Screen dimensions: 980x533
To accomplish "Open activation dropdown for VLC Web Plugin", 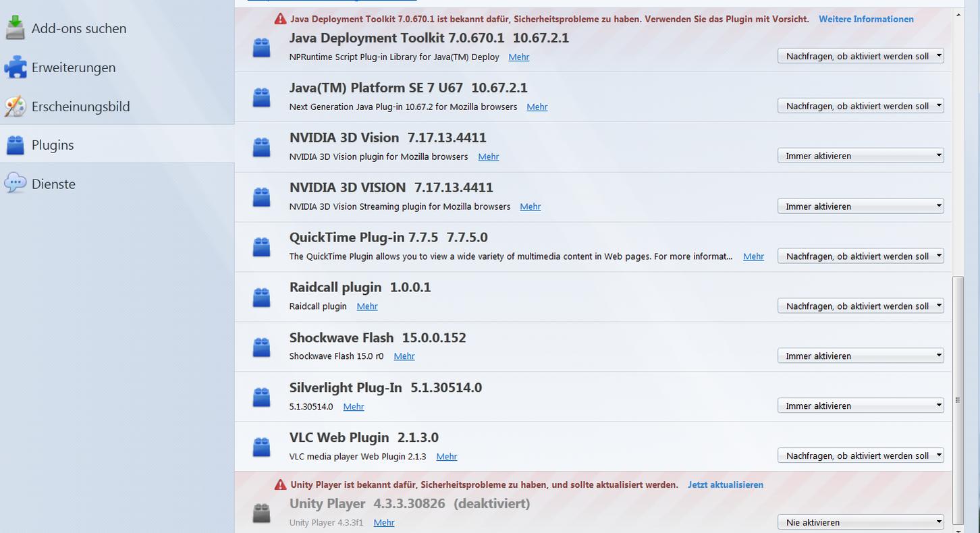I will (x=861, y=456).
